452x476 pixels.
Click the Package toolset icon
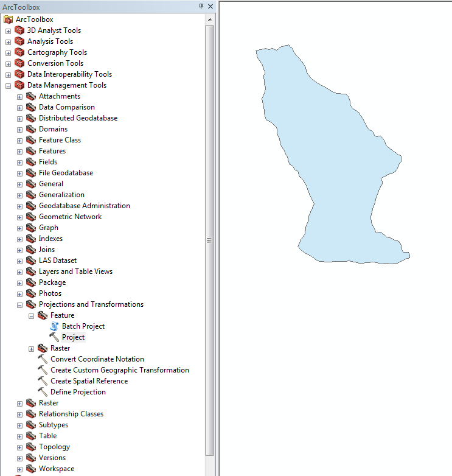click(x=31, y=282)
